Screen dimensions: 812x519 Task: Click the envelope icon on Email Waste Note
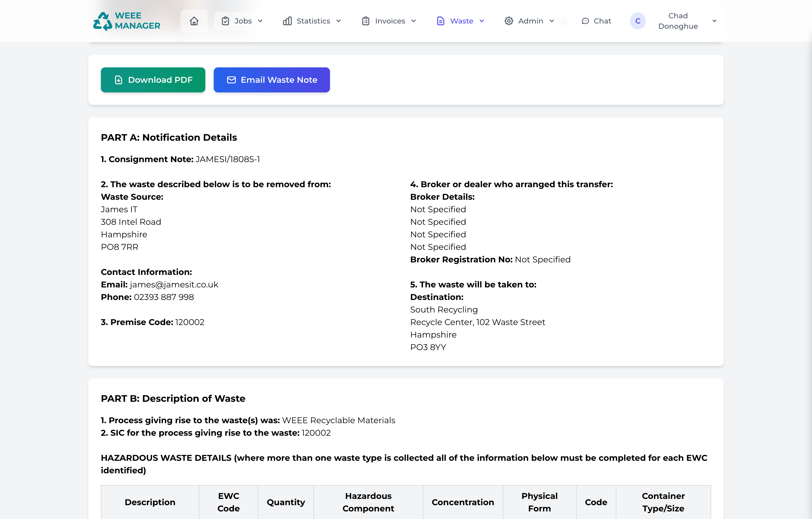(x=231, y=80)
